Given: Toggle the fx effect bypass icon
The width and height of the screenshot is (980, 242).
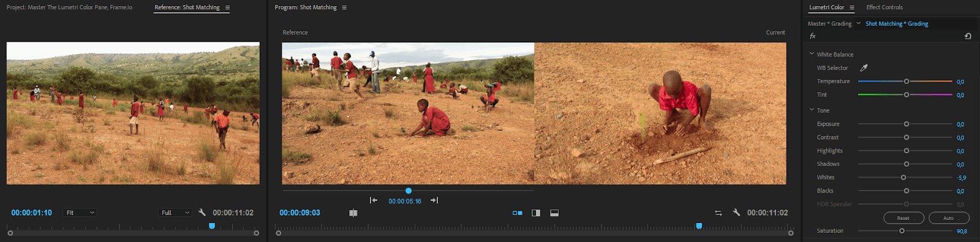Looking at the screenshot, I should tap(813, 36).
